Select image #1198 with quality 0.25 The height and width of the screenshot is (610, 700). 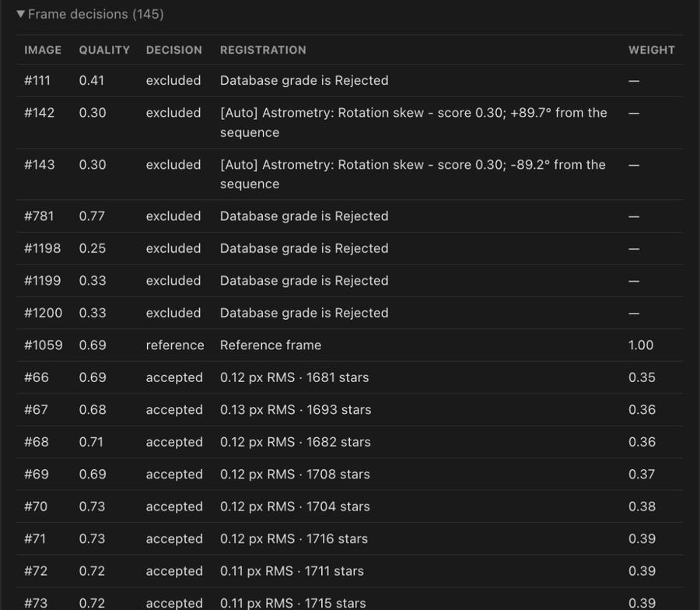pyautogui.click(x=349, y=248)
